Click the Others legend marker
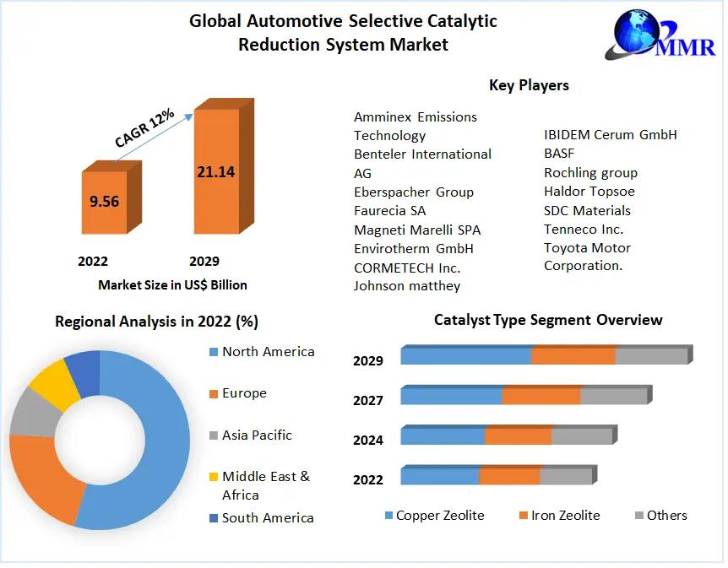Viewport: 728px width, 568px height. click(639, 516)
